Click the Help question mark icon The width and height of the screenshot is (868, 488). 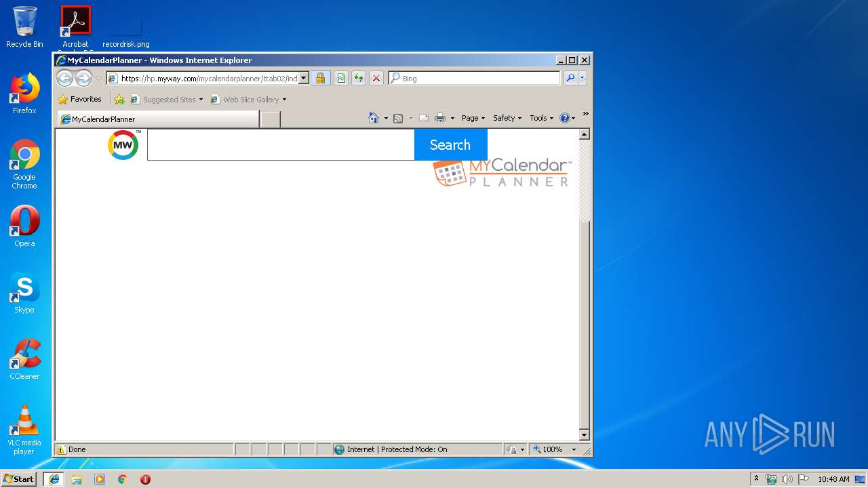click(565, 118)
